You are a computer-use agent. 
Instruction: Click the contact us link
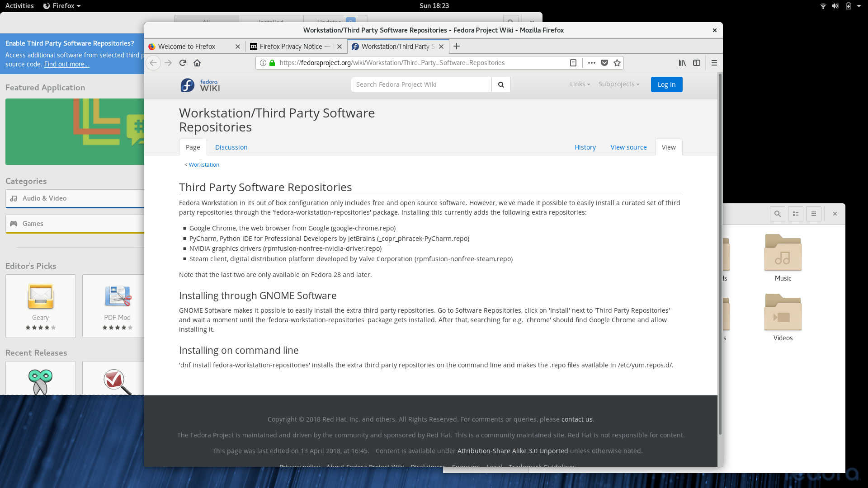coord(577,419)
